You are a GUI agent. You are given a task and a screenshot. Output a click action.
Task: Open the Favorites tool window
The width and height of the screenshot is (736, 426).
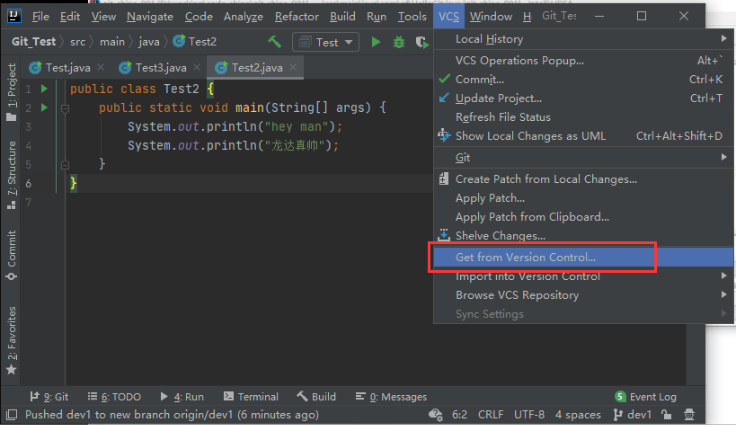[11, 340]
